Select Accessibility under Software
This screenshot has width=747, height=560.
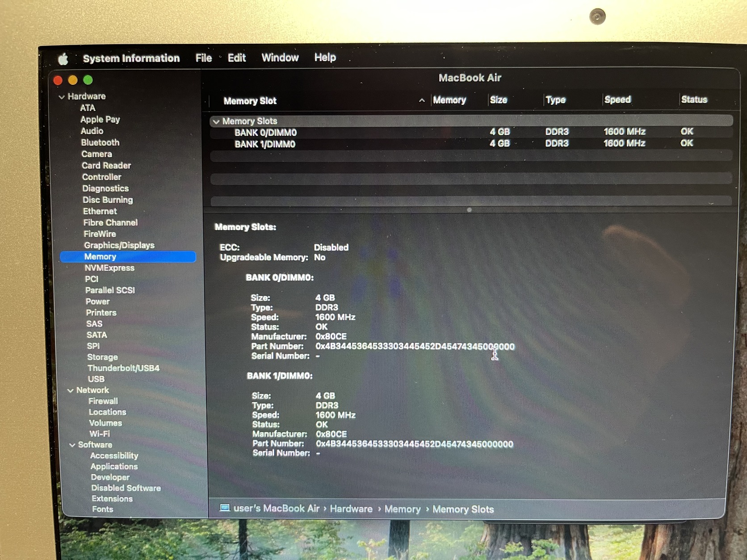[x=114, y=456]
